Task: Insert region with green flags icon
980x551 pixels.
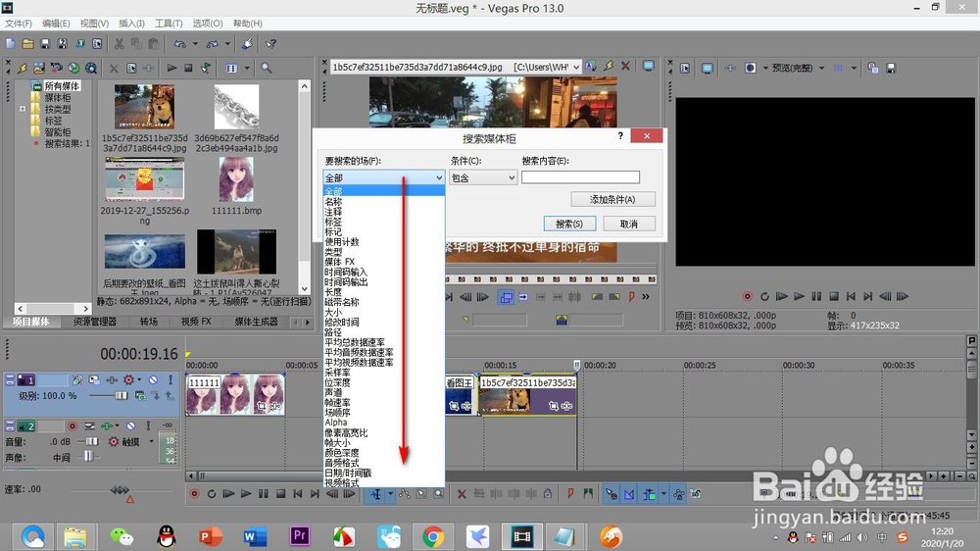Action: [x=587, y=494]
